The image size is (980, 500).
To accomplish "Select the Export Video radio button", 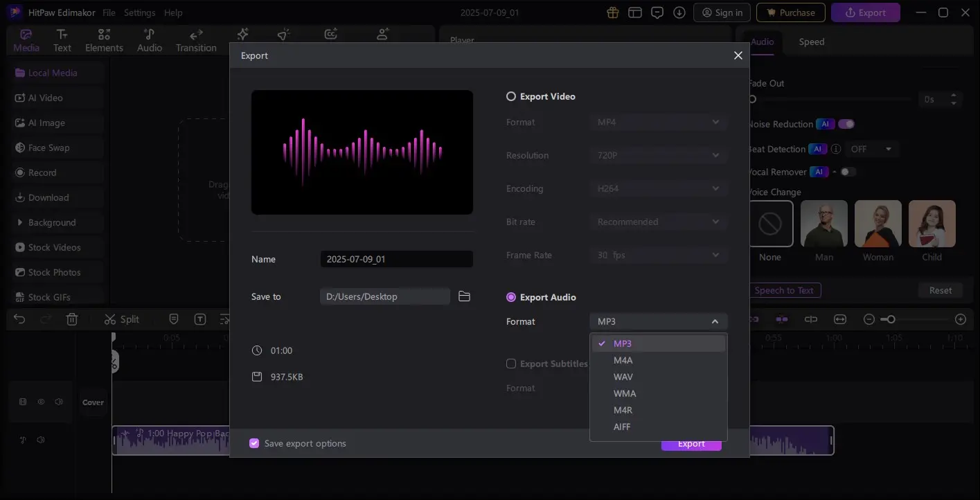I will [511, 96].
